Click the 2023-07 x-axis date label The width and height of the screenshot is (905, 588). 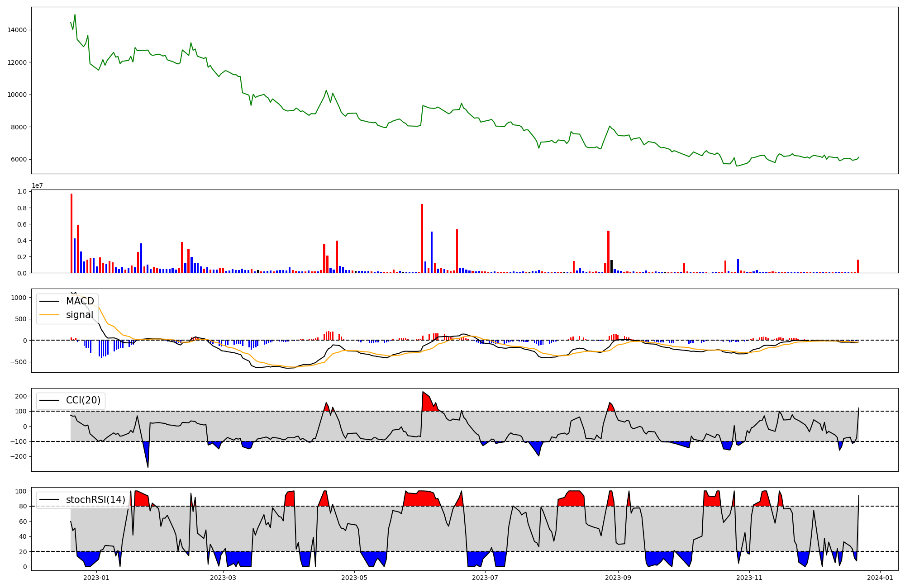[x=485, y=578]
